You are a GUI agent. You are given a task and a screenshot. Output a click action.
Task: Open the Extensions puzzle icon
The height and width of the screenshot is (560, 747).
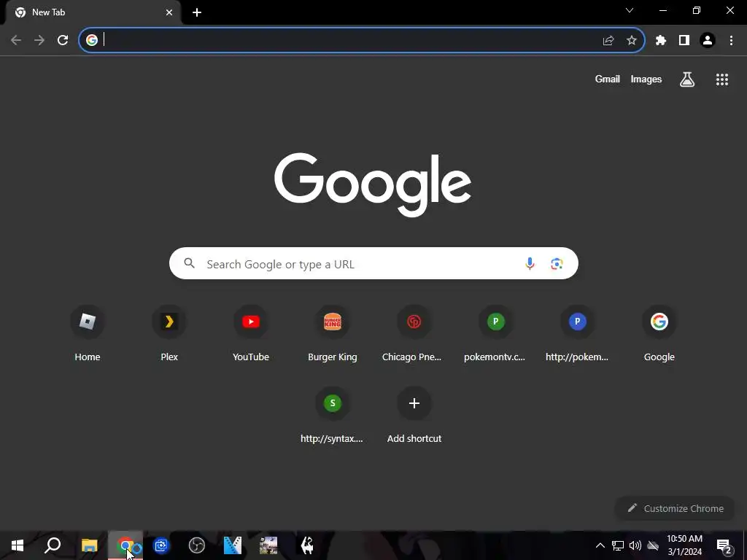pos(660,41)
